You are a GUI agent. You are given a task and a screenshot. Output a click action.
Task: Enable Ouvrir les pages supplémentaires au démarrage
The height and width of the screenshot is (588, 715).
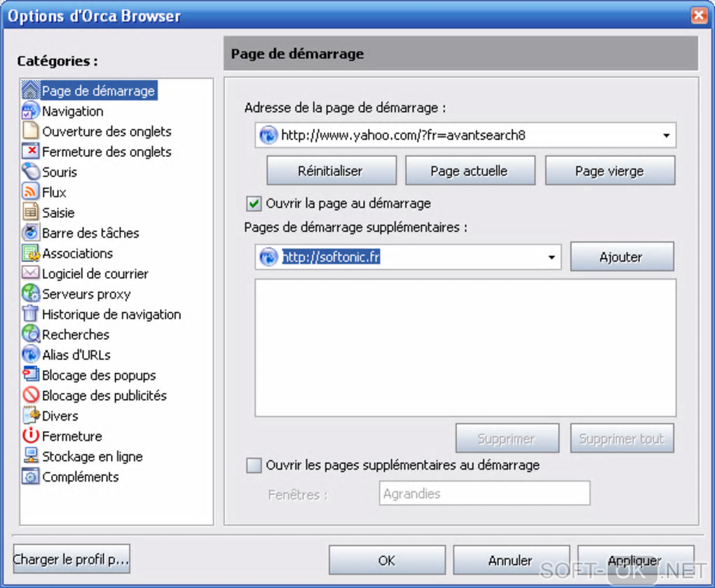coord(254,465)
